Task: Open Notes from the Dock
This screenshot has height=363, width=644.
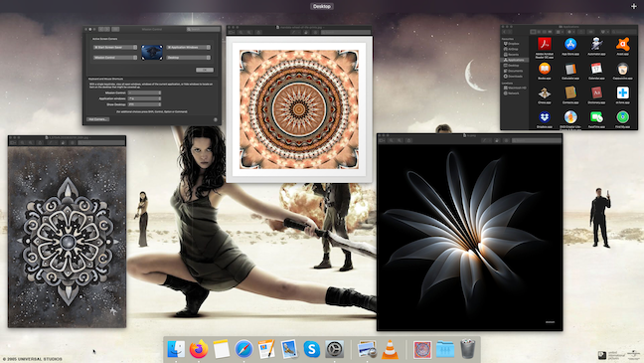Action: coord(222,349)
